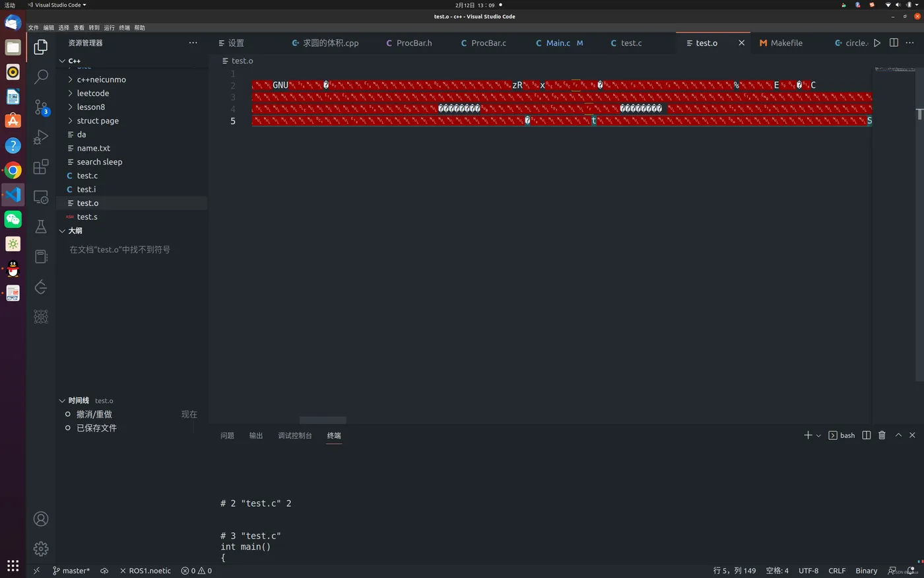
Task: Click the editor minimap preview
Action: 894,69
